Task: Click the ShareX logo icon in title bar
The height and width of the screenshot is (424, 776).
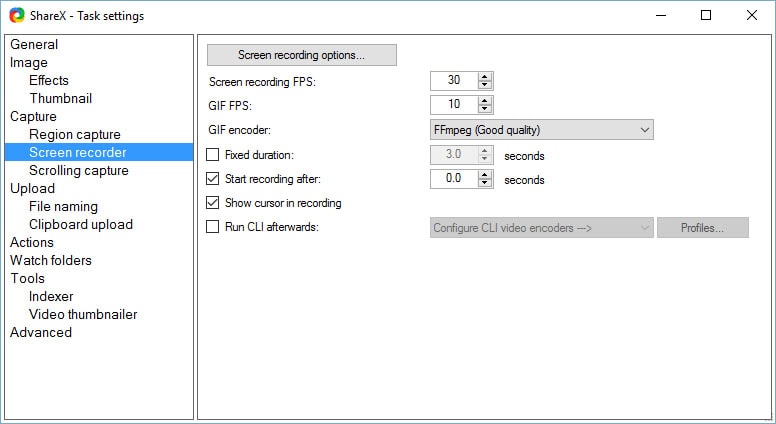Action: 17,15
